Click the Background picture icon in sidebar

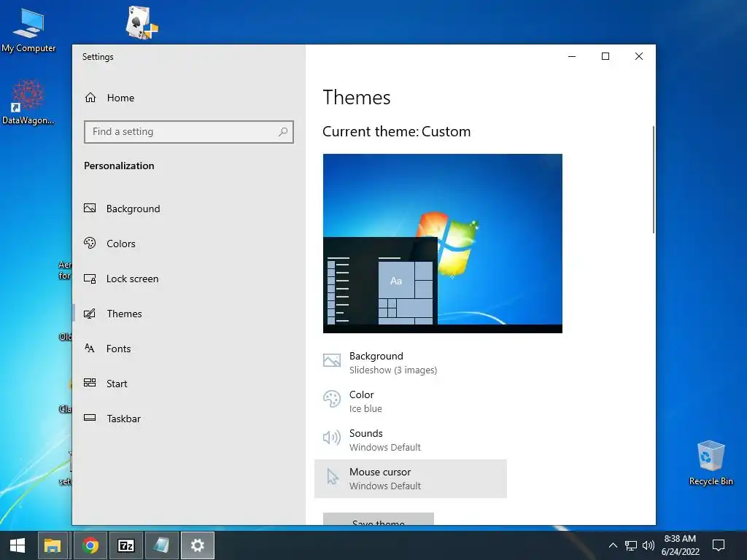[90, 208]
